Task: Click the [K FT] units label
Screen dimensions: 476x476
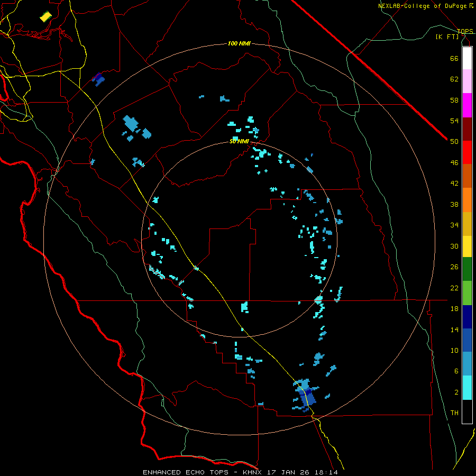Action: coord(447,36)
